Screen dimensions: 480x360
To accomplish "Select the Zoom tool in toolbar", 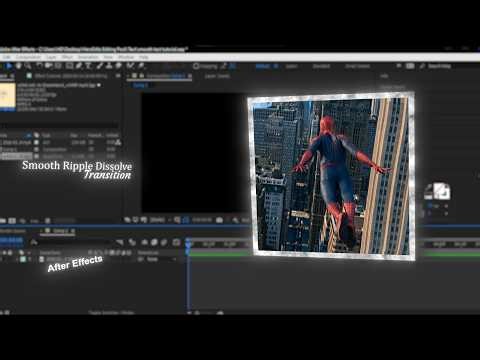I will (28, 66).
